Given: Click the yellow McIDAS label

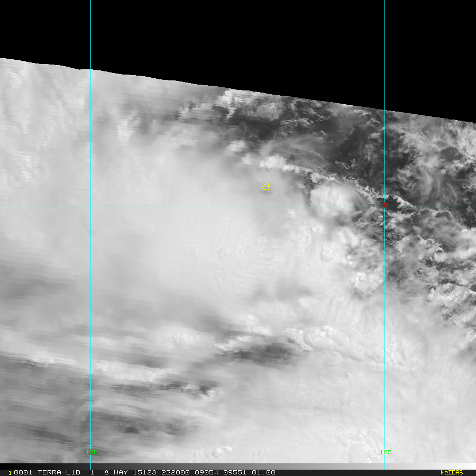Looking at the screenshot, I should [451, 472].
